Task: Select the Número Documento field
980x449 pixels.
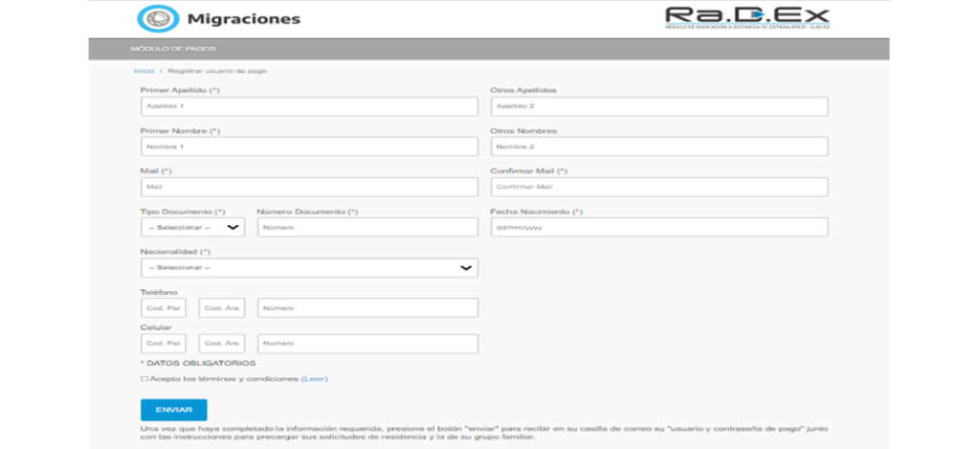Action: click(x=367, y=228)
